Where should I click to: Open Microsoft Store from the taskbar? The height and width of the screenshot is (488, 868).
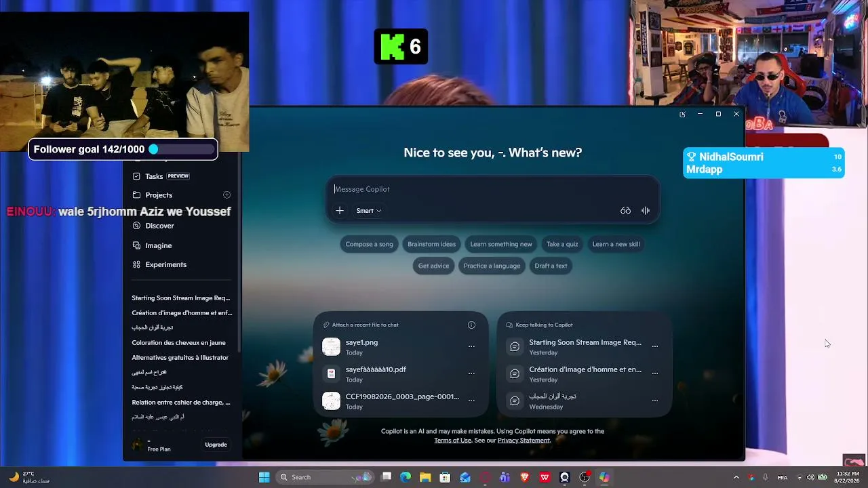pos(445,477)
